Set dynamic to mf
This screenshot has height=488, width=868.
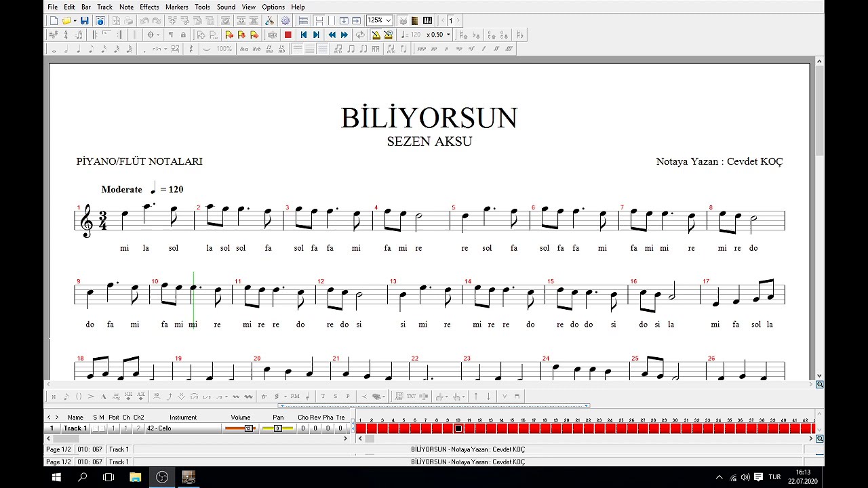471,49
